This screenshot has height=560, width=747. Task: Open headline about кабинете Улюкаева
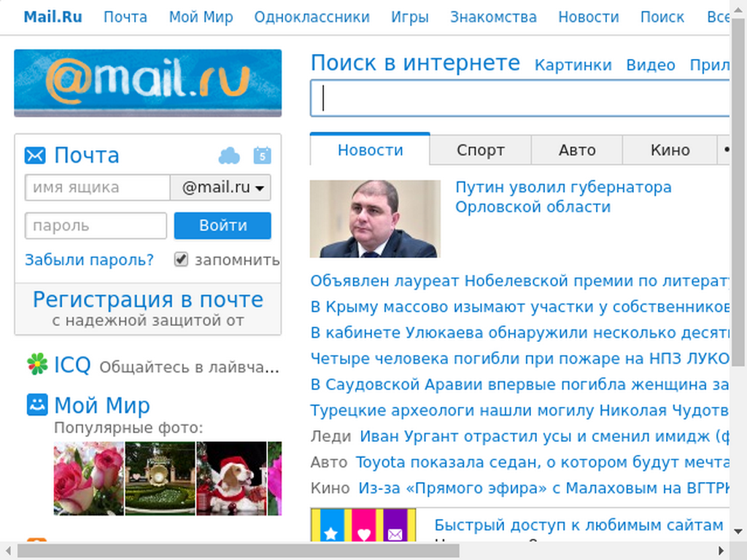point(519,332)
